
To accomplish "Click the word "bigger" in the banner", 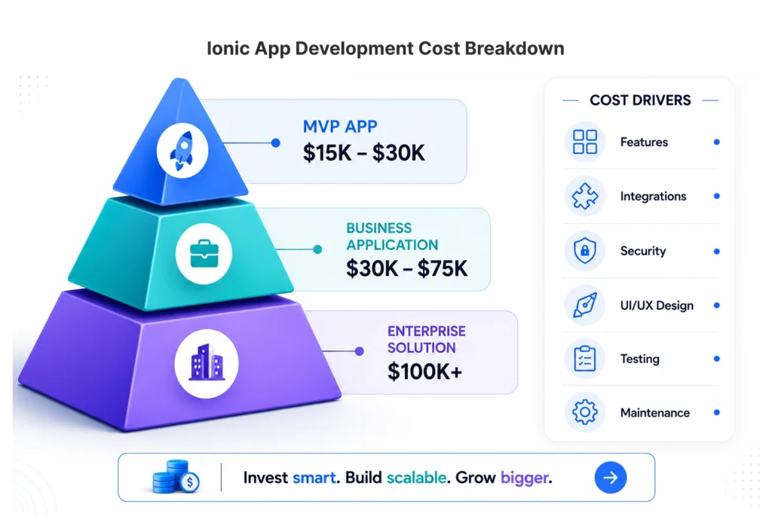I will tap(525, 478).
